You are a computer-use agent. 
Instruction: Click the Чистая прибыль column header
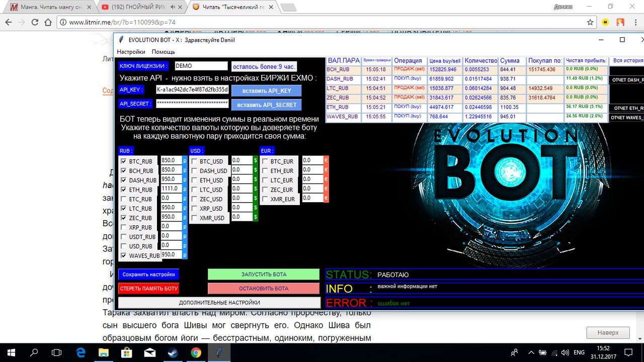pos(586,60)
